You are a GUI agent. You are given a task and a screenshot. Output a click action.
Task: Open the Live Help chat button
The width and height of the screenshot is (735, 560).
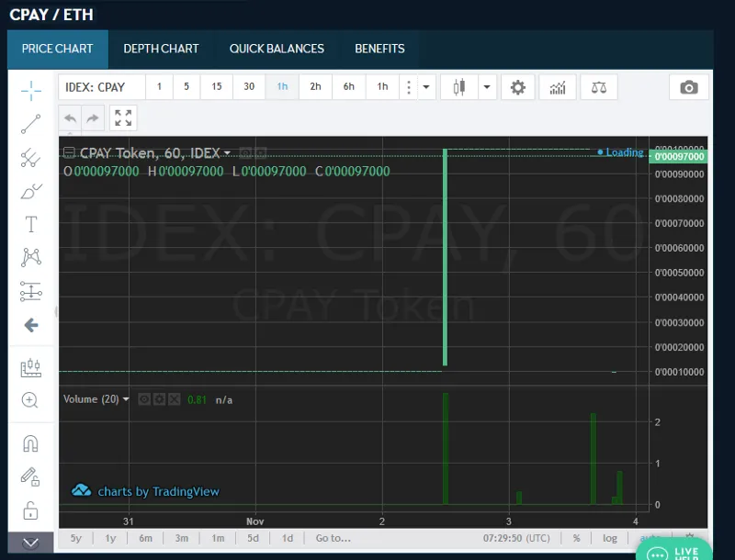[x=673, y=551]
